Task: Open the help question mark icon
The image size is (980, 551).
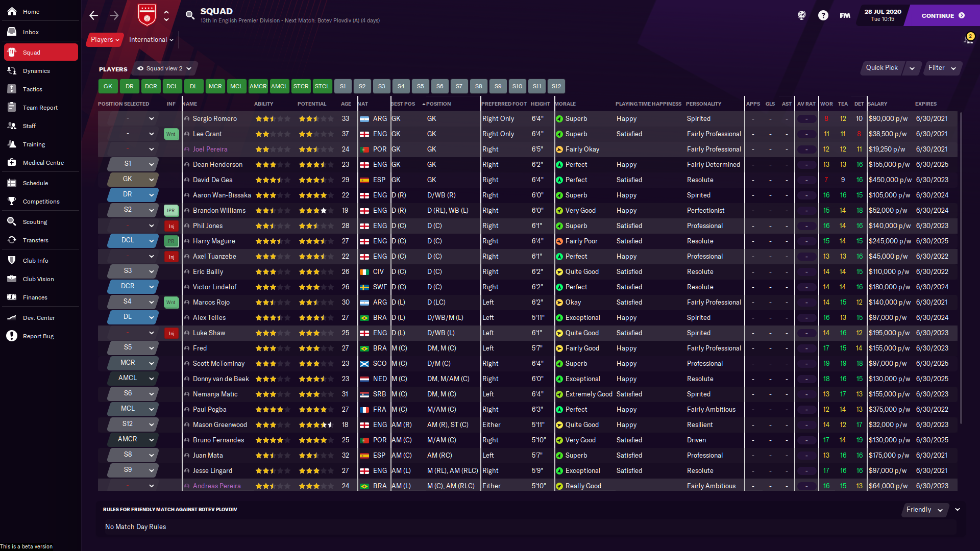Action: point(823,15)
